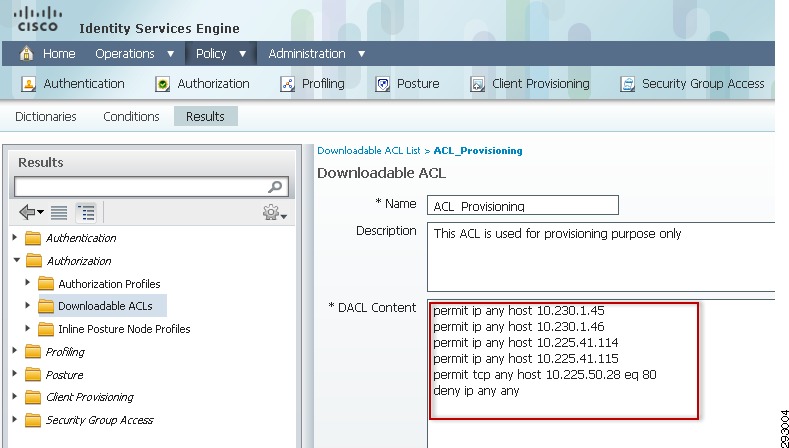This screenshot has height=448, width=789.
Task: Click the Authorization folder icon in tree
Action: point(34,261)
